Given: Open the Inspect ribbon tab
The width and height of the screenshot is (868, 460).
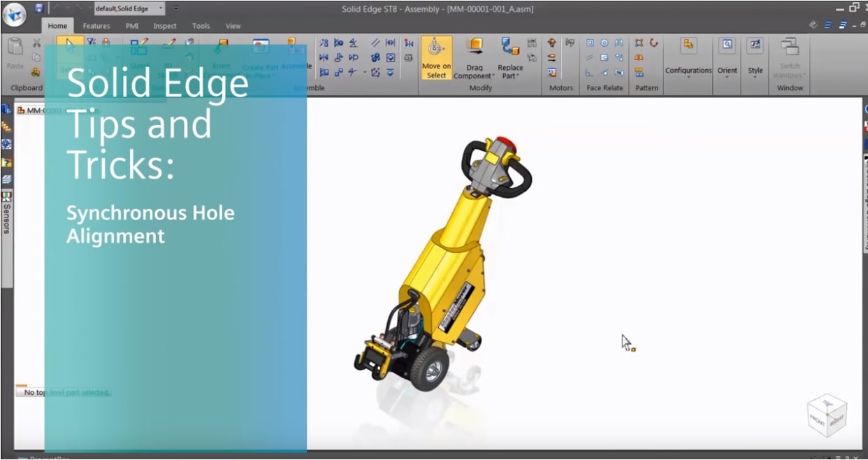Looking at the screenshot, I should pyautogui.click(x=165, y=26).
